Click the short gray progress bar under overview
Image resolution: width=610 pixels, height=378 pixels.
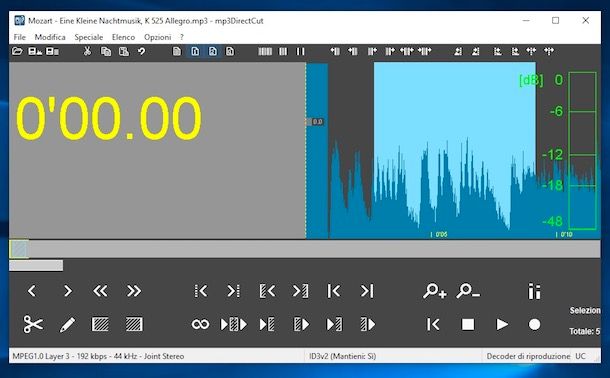[x=36, y=266]
